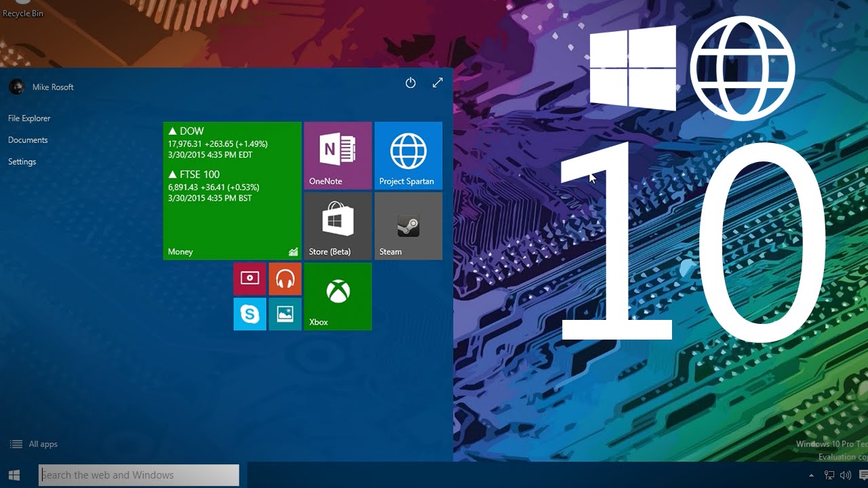The image size is (868, 488).
Task: Launch the Steam tile
Action: pos(408,226)
